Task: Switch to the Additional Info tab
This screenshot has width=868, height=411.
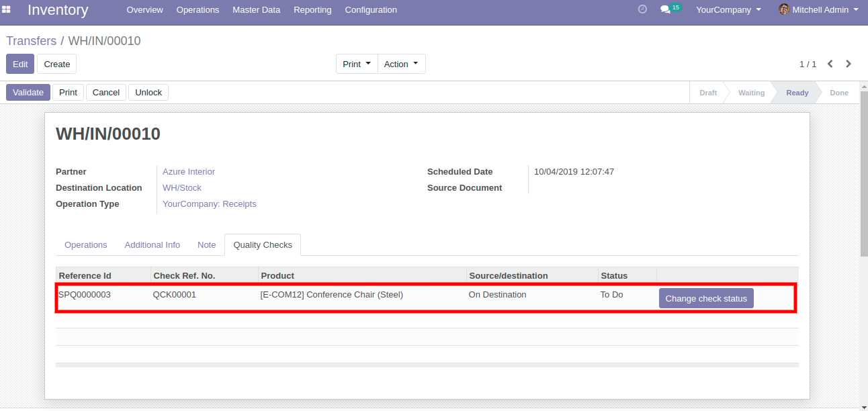Action: pos(152,244)
